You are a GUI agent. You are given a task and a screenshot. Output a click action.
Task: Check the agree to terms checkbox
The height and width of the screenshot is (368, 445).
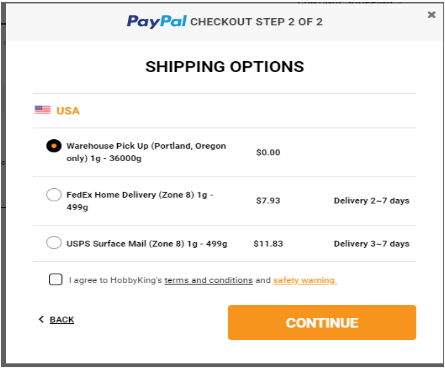point(56,279)
